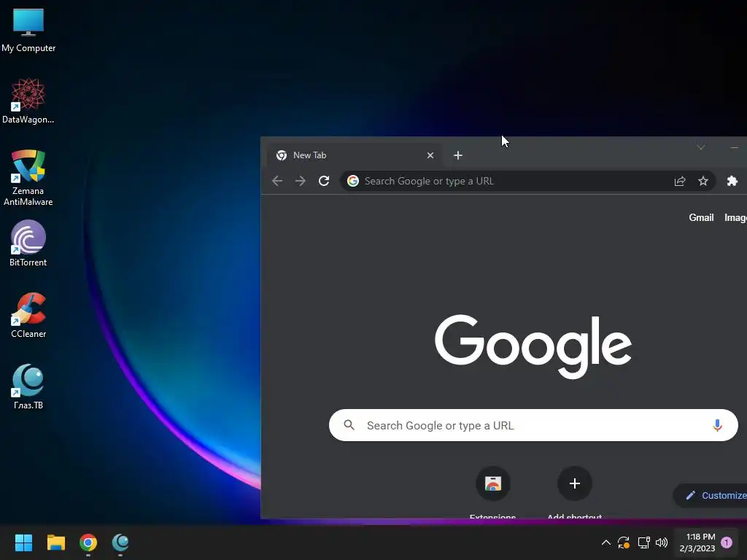Open the volume control tray icon
Screen dimensions: 747x560
coord(661,542)
